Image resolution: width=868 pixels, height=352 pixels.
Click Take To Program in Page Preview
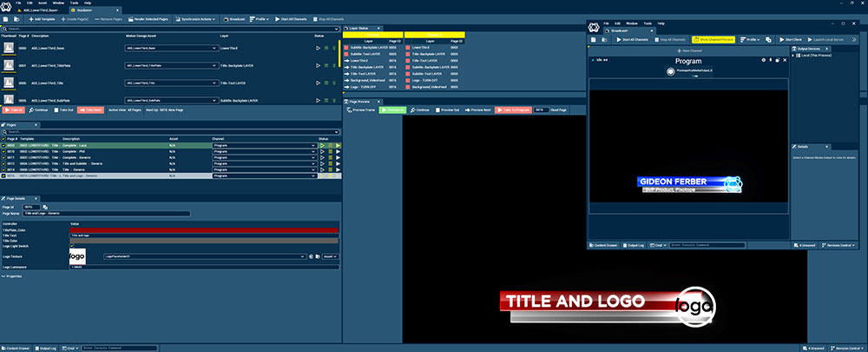point(512,110)
